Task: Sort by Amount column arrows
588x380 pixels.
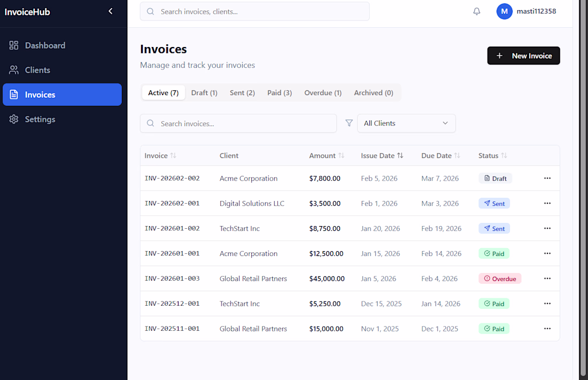Action: [341, 156]
